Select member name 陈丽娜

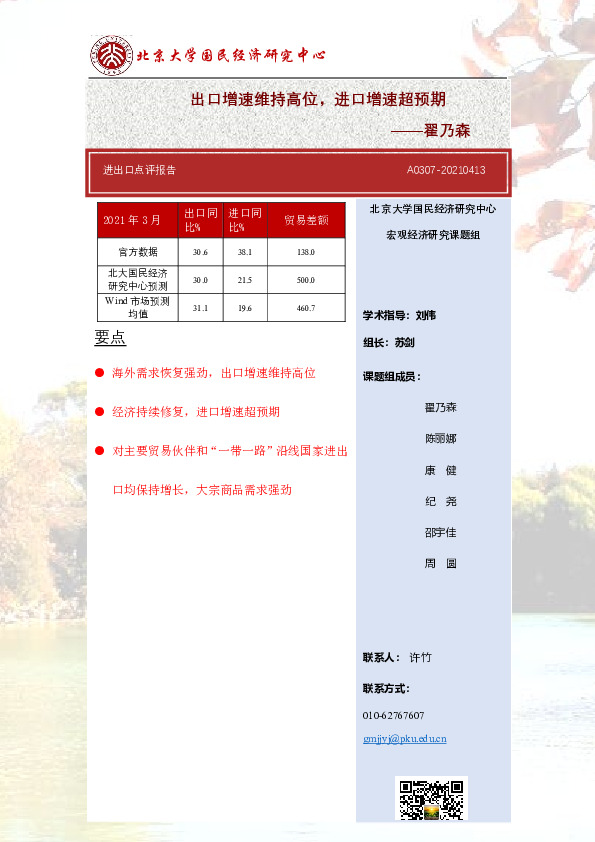[x=441, y=439]
